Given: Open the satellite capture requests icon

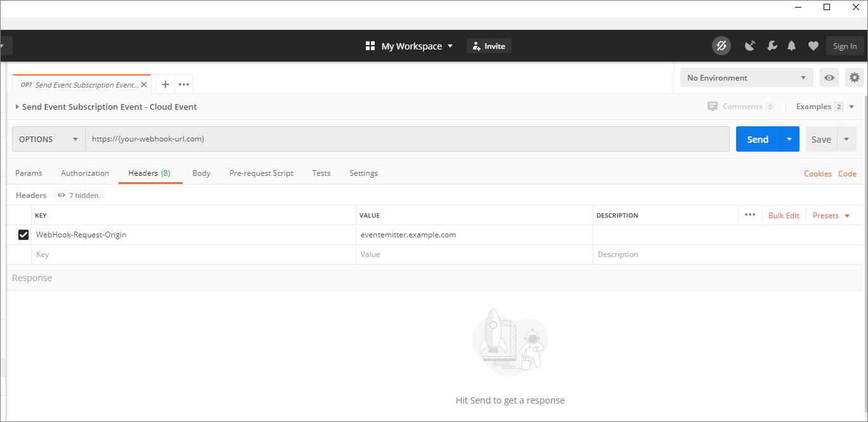Looking at the screenshot, I should click(x=750, y=46).
